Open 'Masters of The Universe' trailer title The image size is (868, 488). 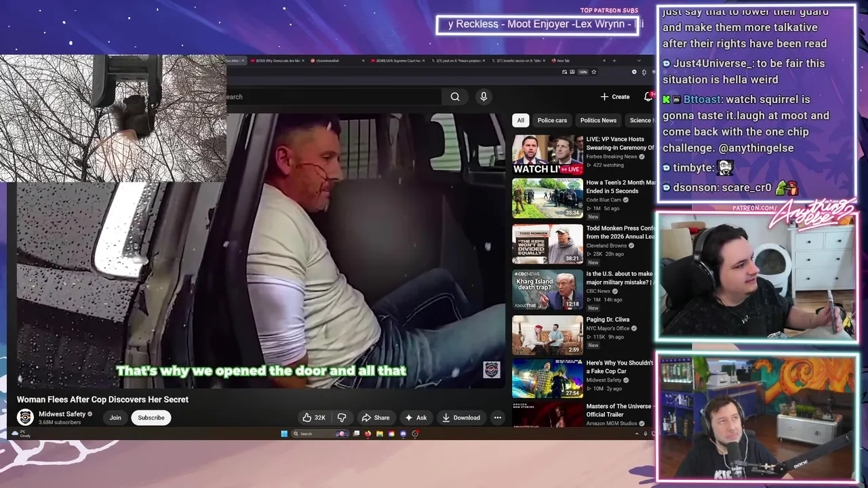618,410
